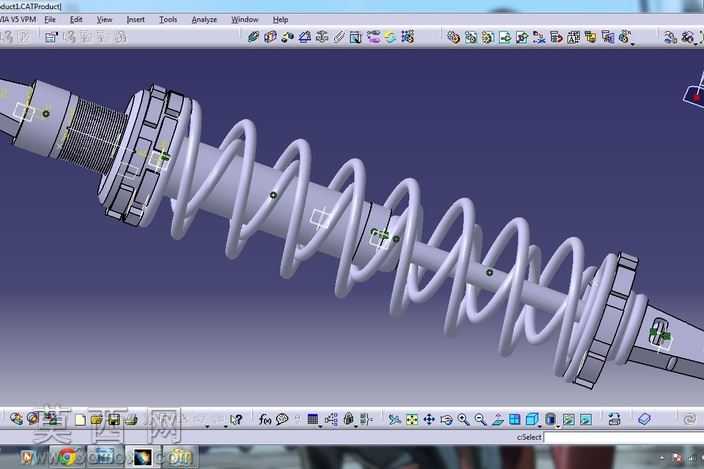Viewport: 704px width, 469px height.
Task: Insert a new Product icon
Action: (471, 38)
